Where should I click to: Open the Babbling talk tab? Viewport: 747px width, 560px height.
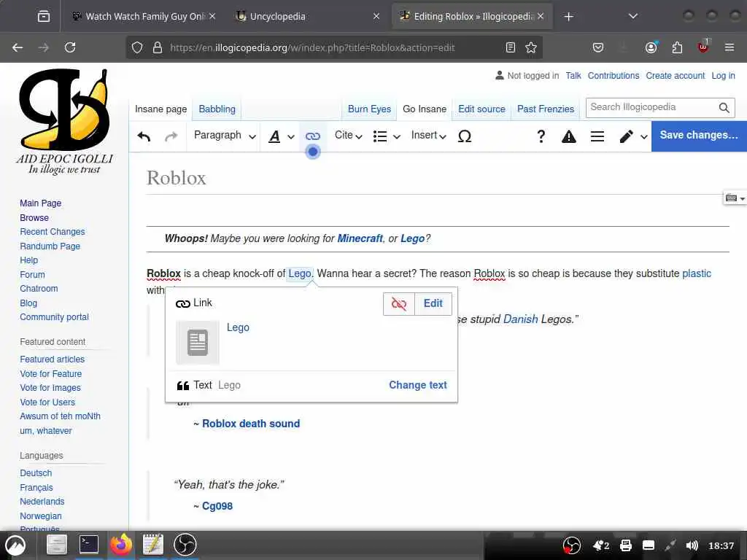point(217,109)
